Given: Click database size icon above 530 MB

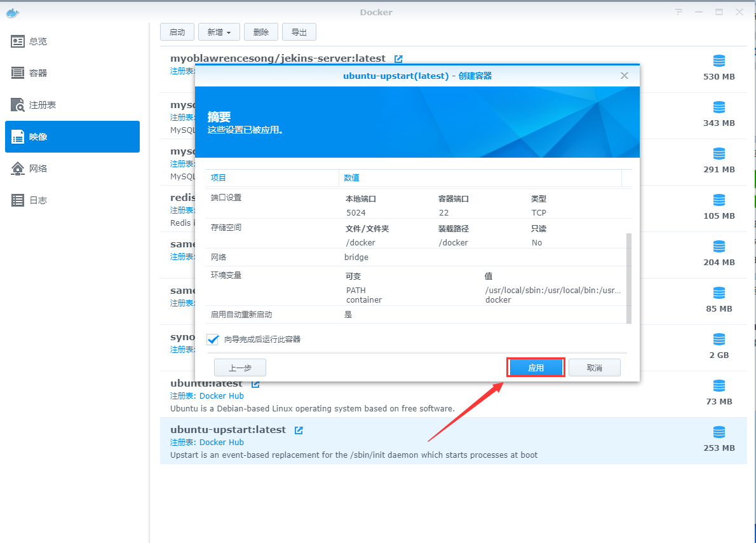Looking at the screenshot, I should tap(719, 61).
